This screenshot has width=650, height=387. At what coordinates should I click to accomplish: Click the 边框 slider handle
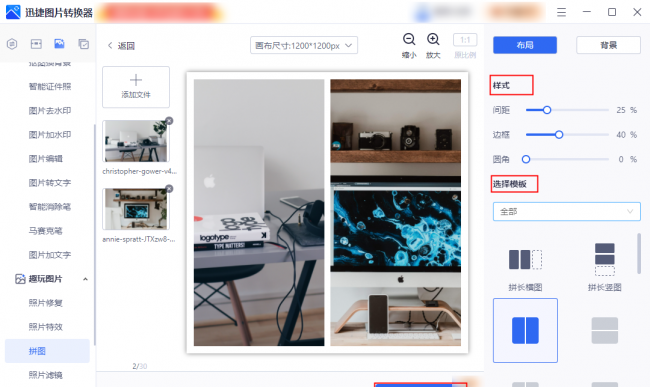(x=559, y=134)
